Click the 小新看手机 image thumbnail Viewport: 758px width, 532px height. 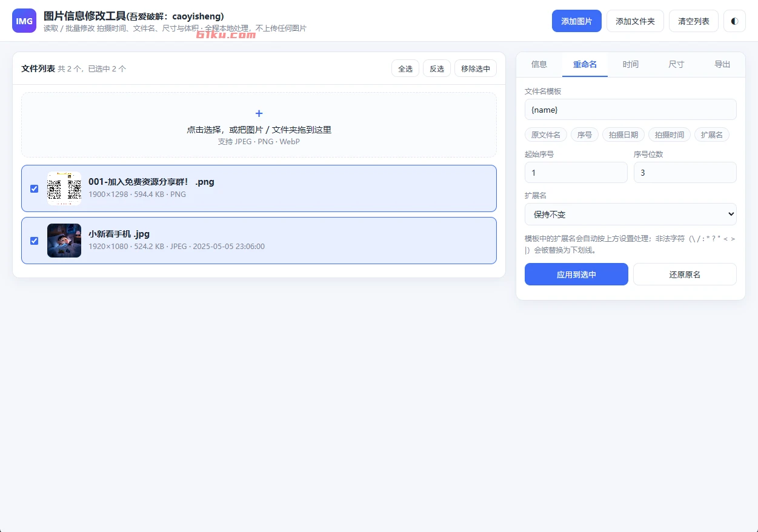64,241
